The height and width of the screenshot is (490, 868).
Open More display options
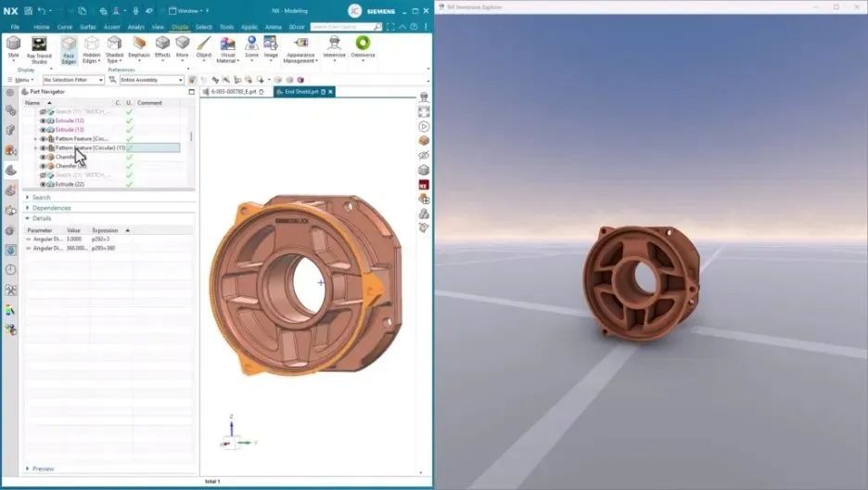coord(182,47)
